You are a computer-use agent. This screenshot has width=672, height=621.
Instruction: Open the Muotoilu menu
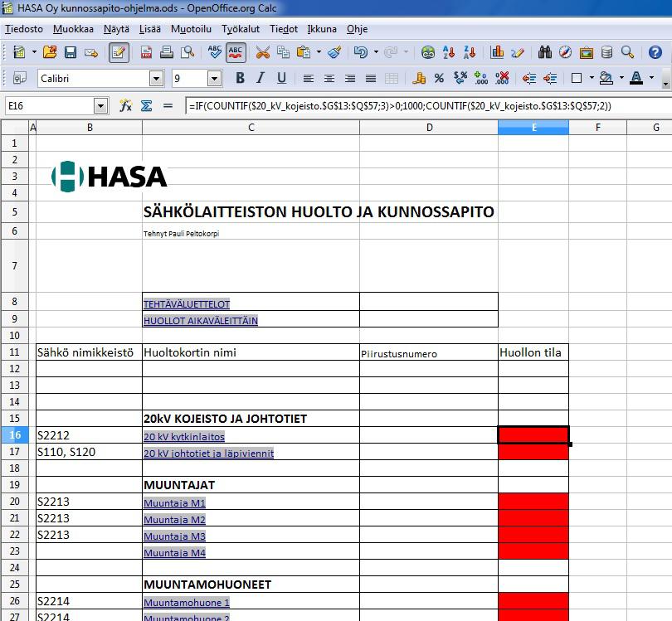(191, 29)
